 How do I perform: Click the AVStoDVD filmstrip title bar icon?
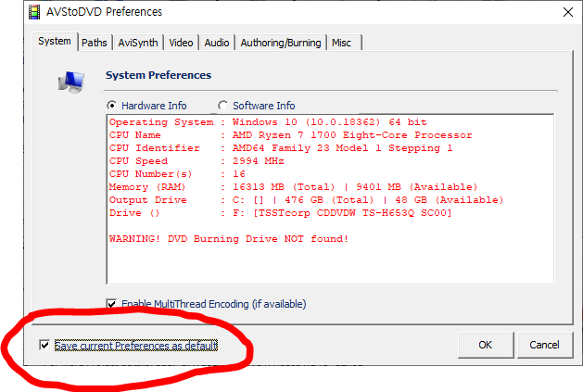tap(34, 12)
